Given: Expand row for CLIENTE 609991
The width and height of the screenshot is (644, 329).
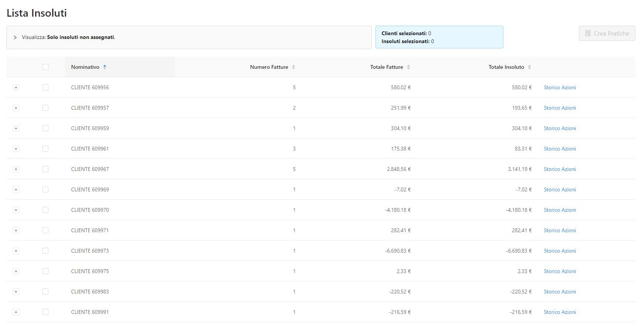Looking at the screenshot, I should (16, 312).
